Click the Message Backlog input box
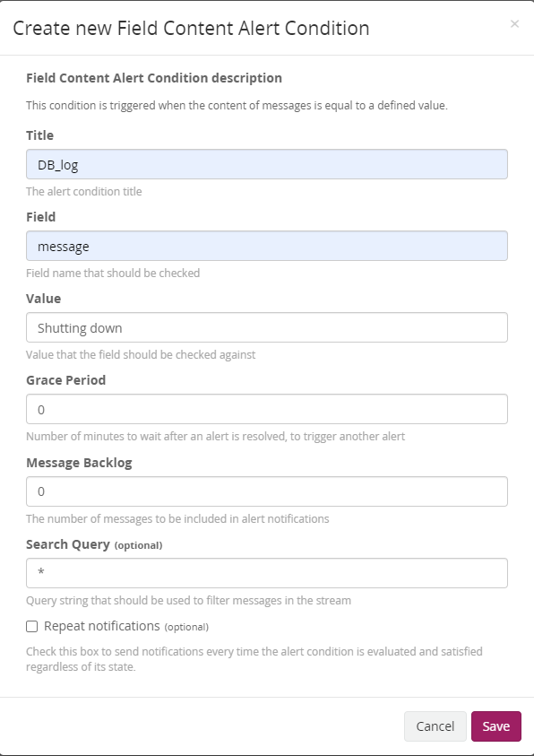 coord(267,491)
